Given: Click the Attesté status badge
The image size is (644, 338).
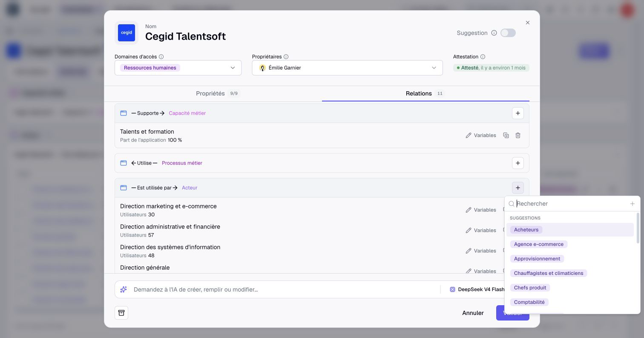Looking at the screenshot, I should click(x=491, y=68).
